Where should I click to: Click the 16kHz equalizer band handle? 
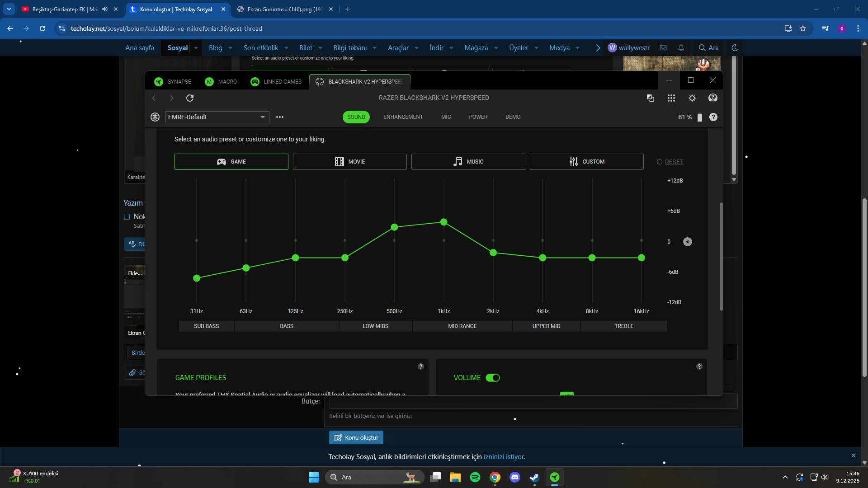click(x=642, y=258)
